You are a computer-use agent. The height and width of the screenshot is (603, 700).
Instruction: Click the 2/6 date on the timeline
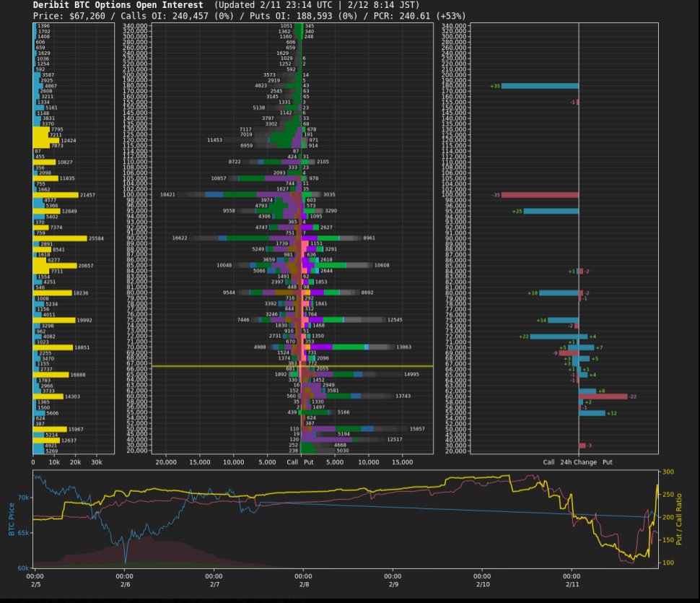point(125,584)
